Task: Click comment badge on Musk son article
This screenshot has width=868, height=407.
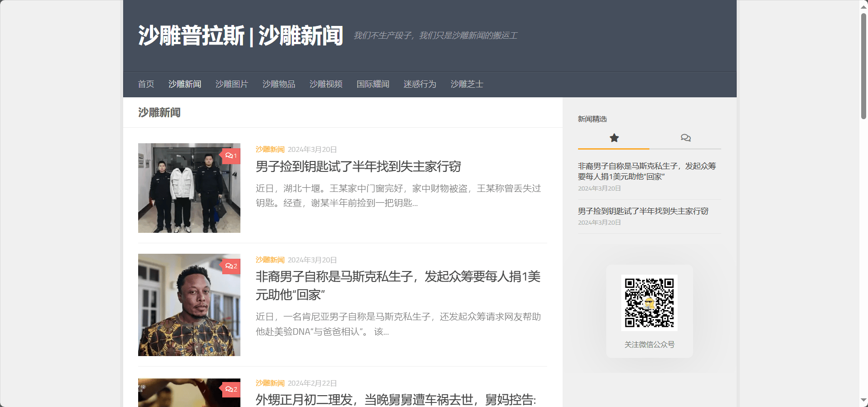Action: click(x=231, y=266)
